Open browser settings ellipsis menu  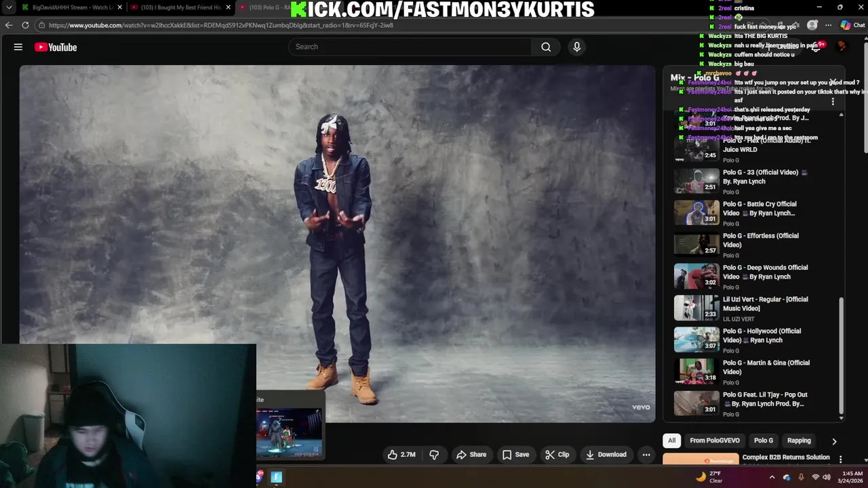(x=828, y=25)
